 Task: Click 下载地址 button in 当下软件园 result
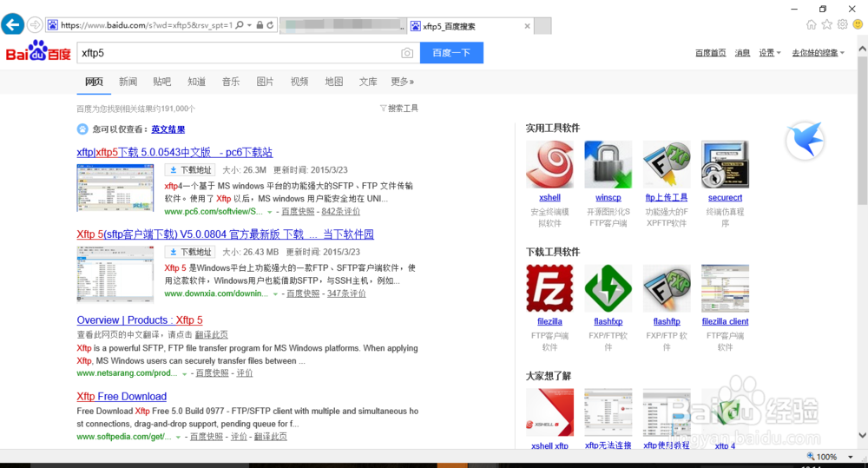click(188, 252)
